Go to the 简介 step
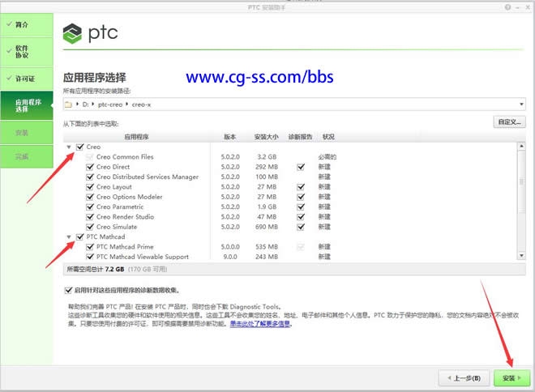535x392 pixels. 26,25
